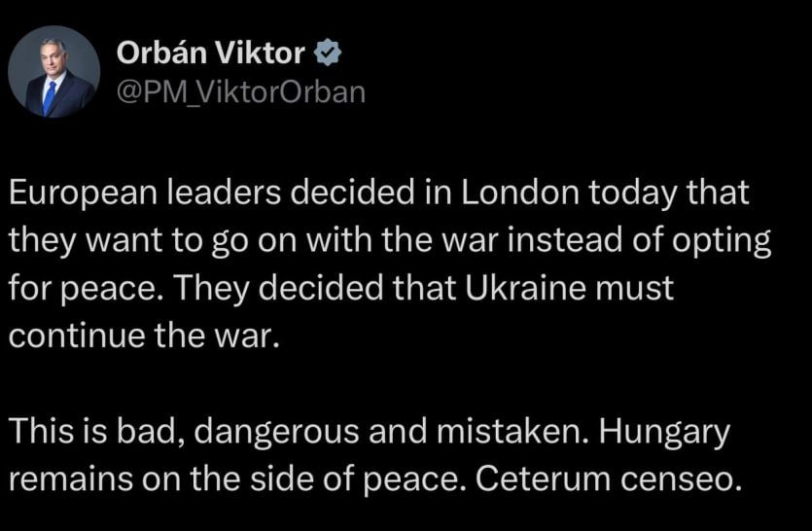Click the word "opting" in the tweet
This screenshot has height=531, width=812.
(722, 243)
